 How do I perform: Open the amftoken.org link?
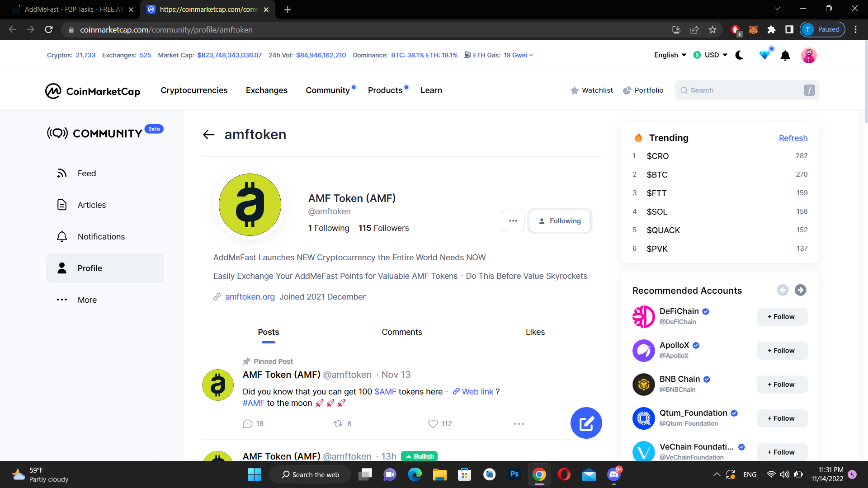click(250, 297)
